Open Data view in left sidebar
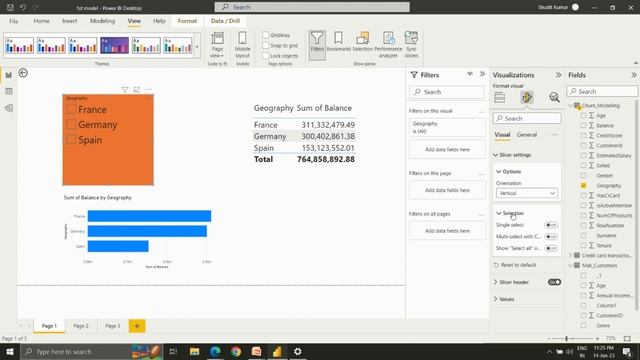The width and height of the screenshot is (640, 360). point(9,91)
